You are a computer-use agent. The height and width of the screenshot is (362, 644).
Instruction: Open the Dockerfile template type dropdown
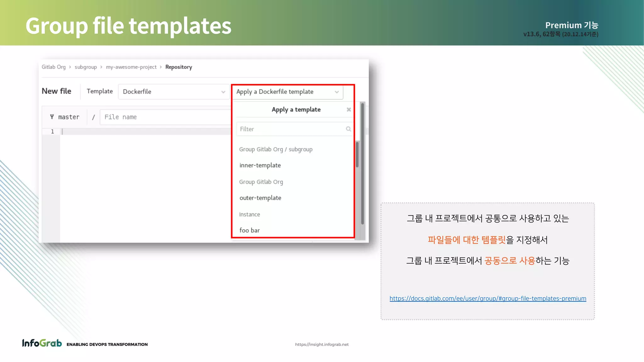click(174, 92)
